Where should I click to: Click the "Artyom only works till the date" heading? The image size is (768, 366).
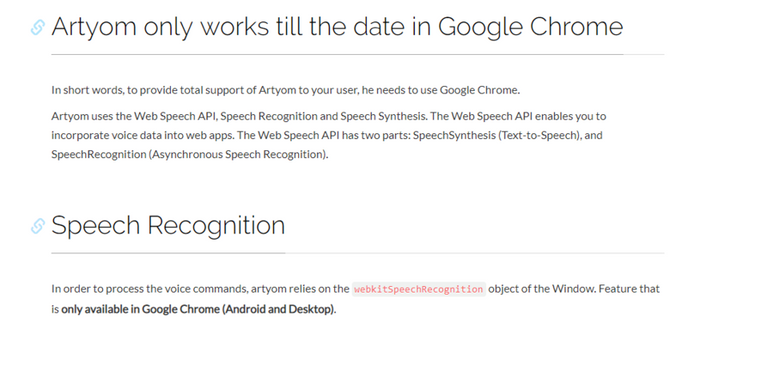click(x=337, y=27)
